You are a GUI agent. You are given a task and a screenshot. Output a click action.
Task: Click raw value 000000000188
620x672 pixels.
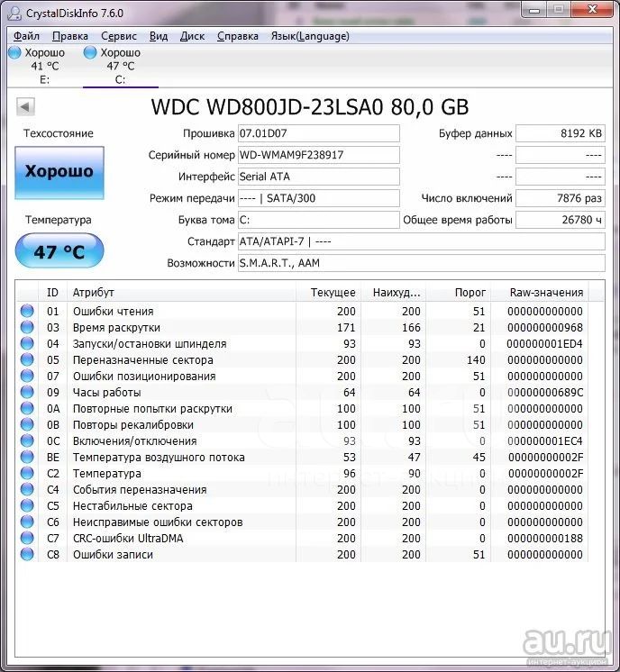[x=545, y=539]
